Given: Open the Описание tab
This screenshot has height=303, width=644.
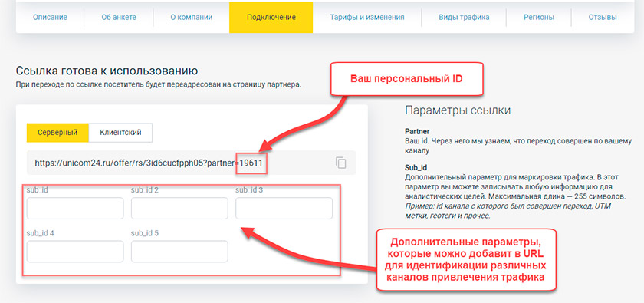Looking at the screenshot, I should coord(50,18).
